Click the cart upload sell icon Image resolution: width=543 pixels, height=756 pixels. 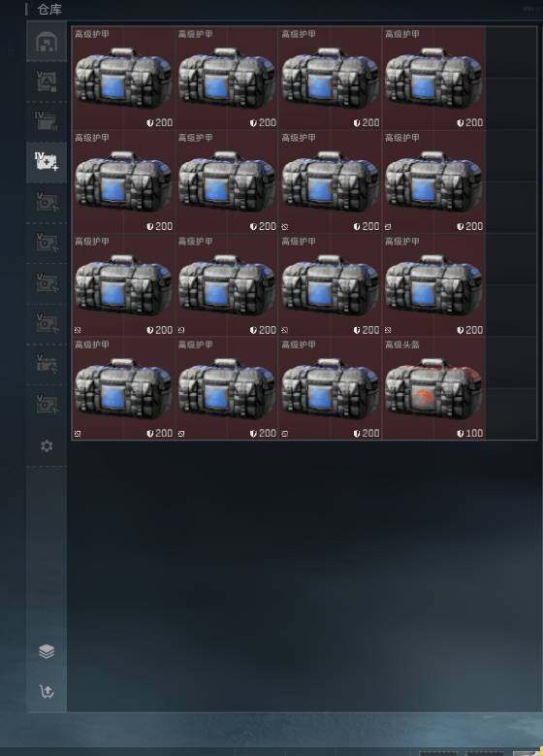coord(47,692)
